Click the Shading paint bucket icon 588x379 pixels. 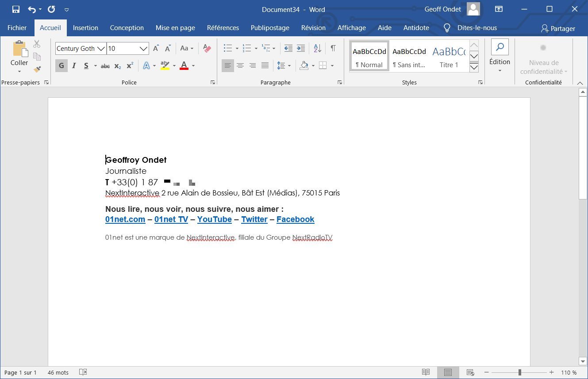click(x=304, y=66)
